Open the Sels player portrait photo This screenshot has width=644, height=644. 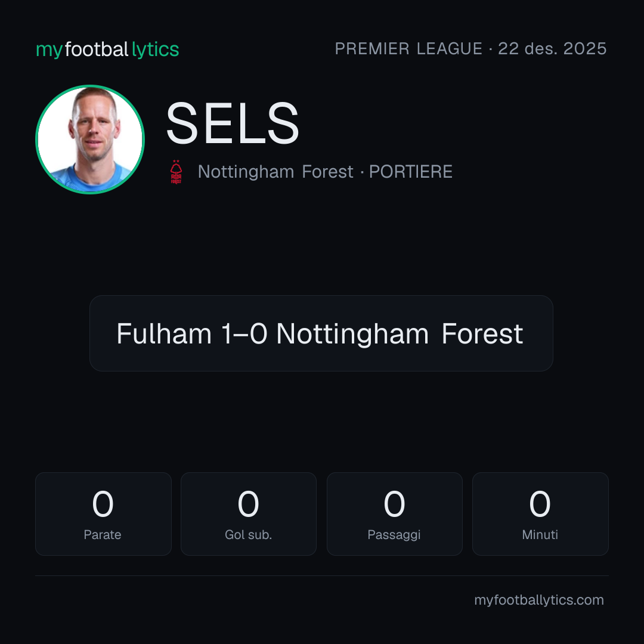(90, 140)
